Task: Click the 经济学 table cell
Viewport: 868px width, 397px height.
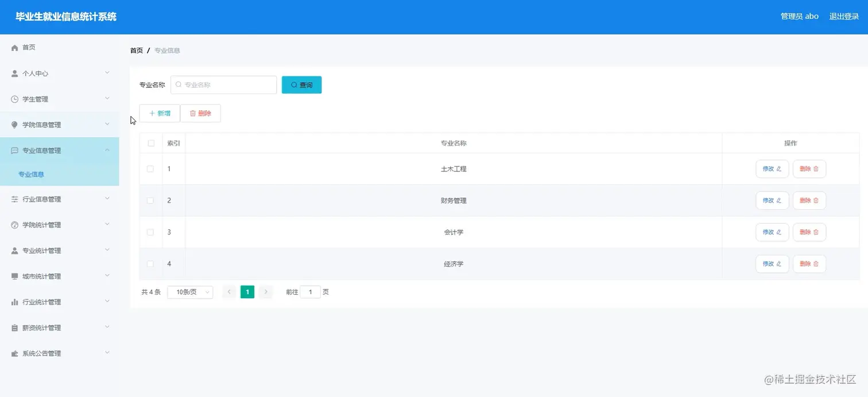Action: click(454, 264)
